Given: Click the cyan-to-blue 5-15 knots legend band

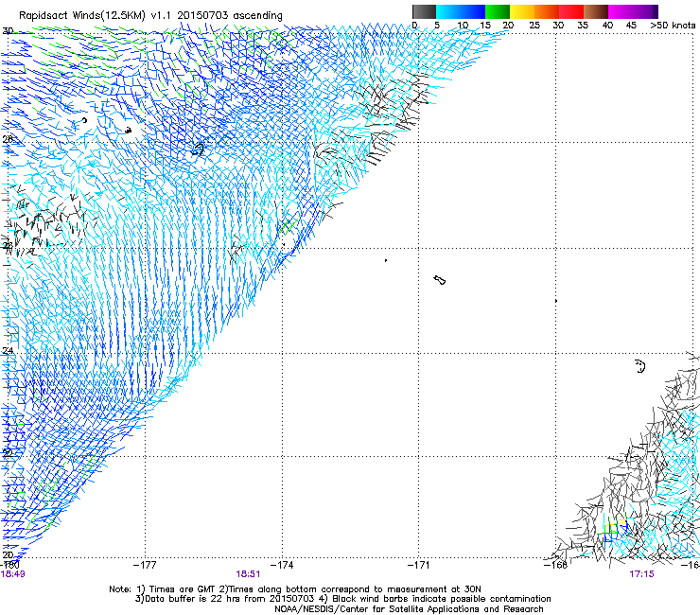Looking at the screenshot, I should pyautogui.click(x=461, y=11).
